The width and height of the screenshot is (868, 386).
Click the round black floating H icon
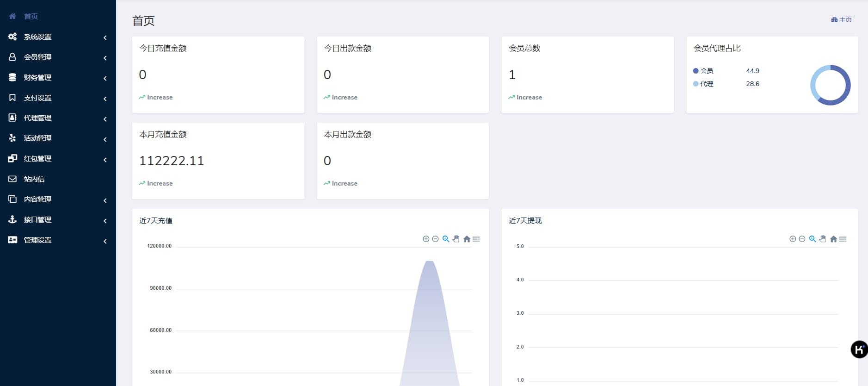pyautogui.click(x=859, y=349)
